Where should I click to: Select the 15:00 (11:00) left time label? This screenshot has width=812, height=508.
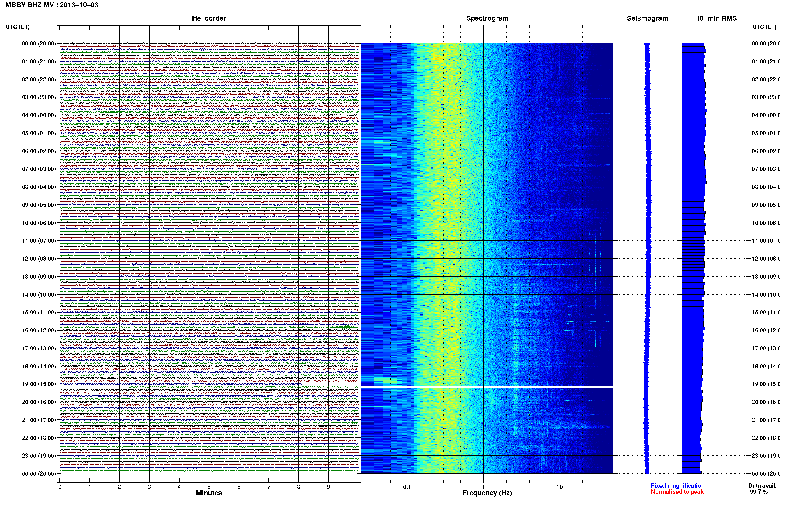[39, 312]
